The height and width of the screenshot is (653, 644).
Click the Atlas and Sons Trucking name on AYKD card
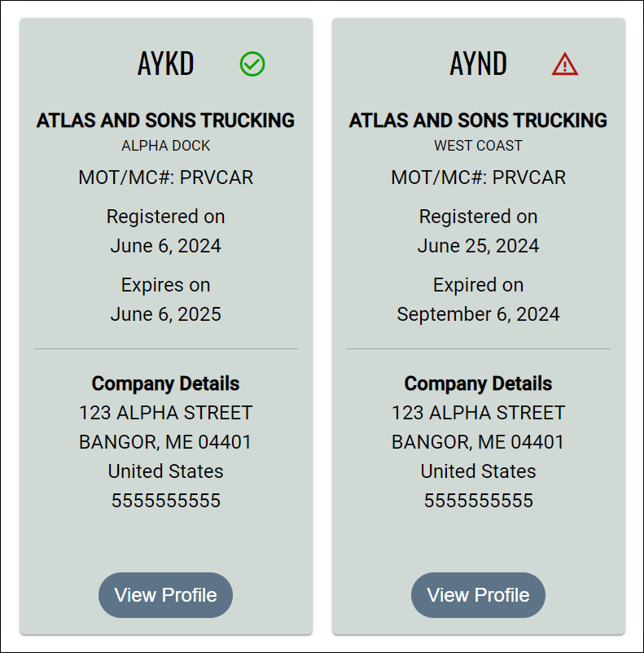pos(166,121)
